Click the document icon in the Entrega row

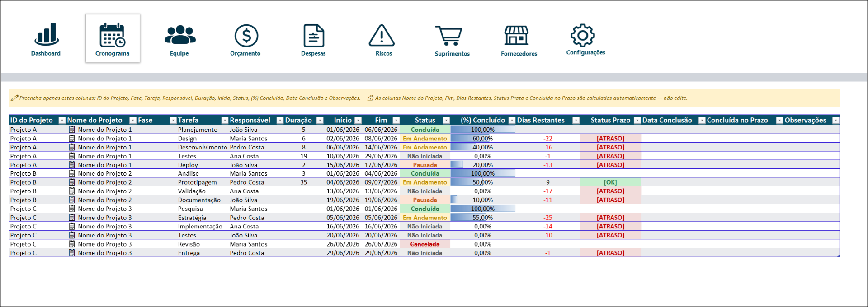[x=71, y=253]
